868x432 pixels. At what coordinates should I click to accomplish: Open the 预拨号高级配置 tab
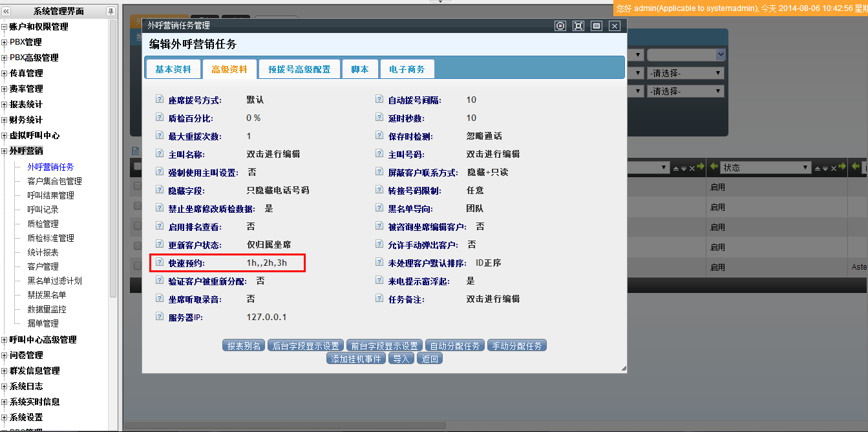point(299,69)
